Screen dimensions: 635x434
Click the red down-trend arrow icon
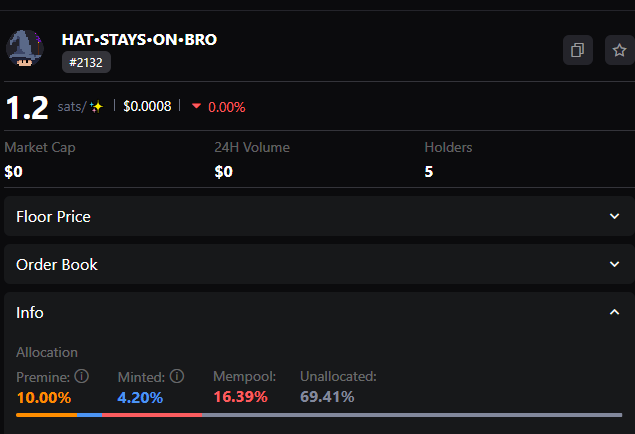pyautogui.click(x=196, y=106)
